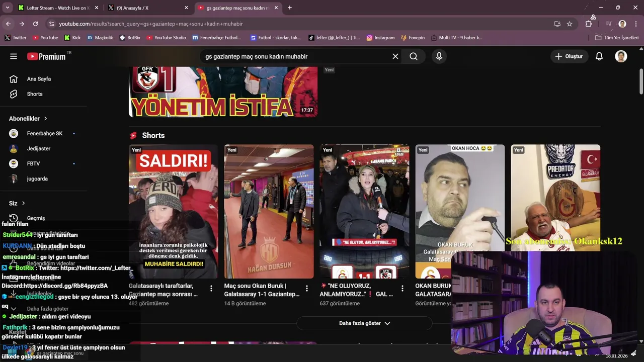
Task: Open the notifications bell
Action: (599, 56)
